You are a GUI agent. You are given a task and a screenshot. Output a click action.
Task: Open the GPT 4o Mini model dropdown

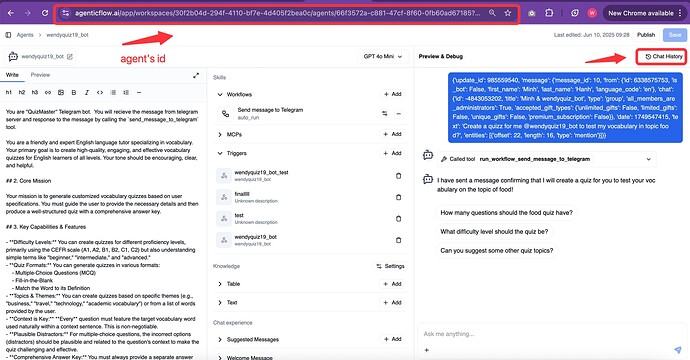click(382, 56)
